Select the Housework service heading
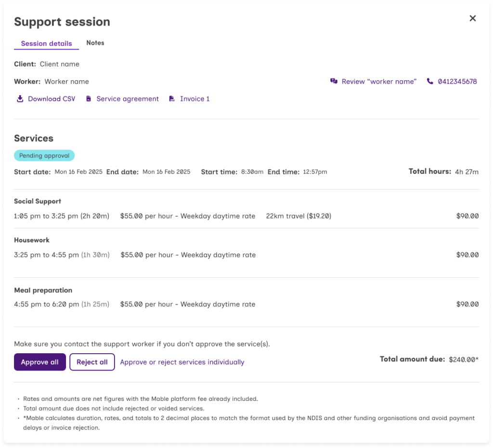Viewport: 493px width, 448px height. click(x=32, y=240)
